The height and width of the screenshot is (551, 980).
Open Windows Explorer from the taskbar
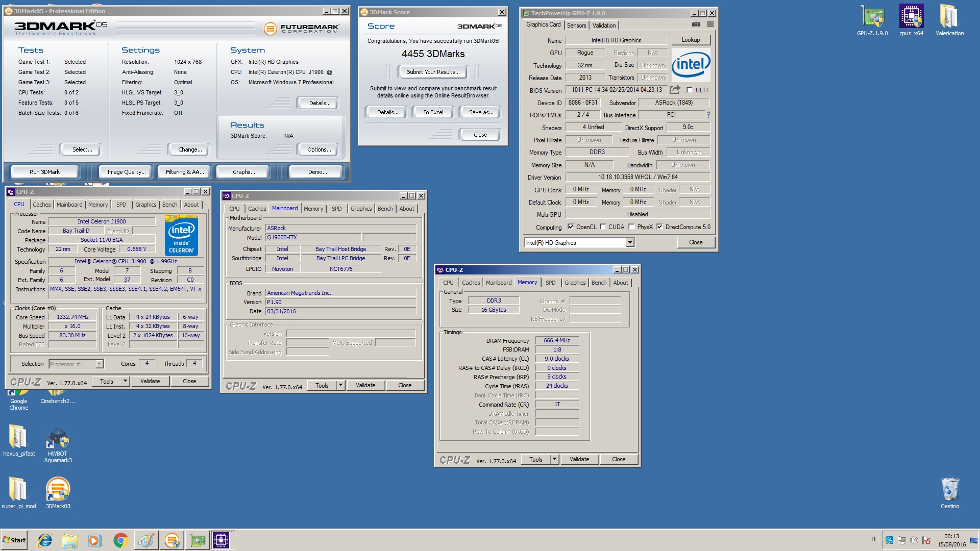click(x=70, y=540)
